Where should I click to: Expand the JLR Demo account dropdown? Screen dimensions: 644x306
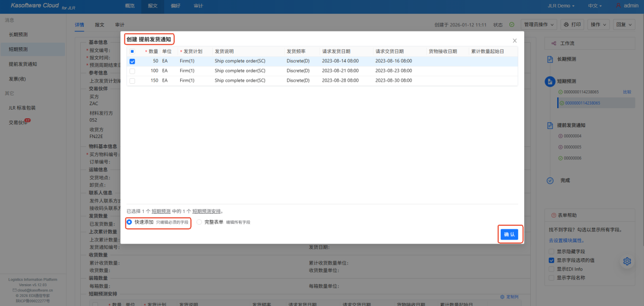click(x=561, y=6)
